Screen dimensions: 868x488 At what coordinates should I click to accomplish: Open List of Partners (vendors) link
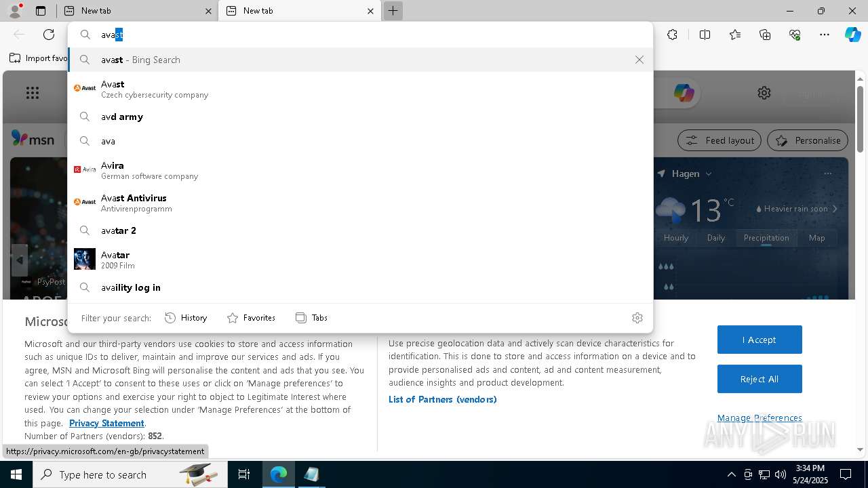(443, 399)
